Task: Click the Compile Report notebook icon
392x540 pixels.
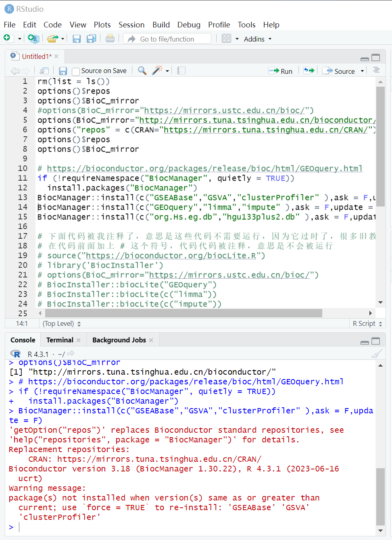Action: (181, 71)
